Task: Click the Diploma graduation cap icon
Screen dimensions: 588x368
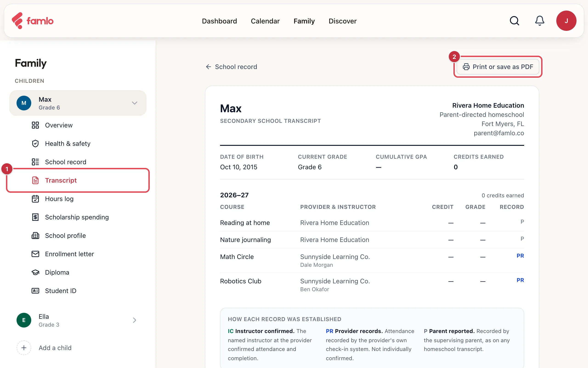Action: coord(35,272)
